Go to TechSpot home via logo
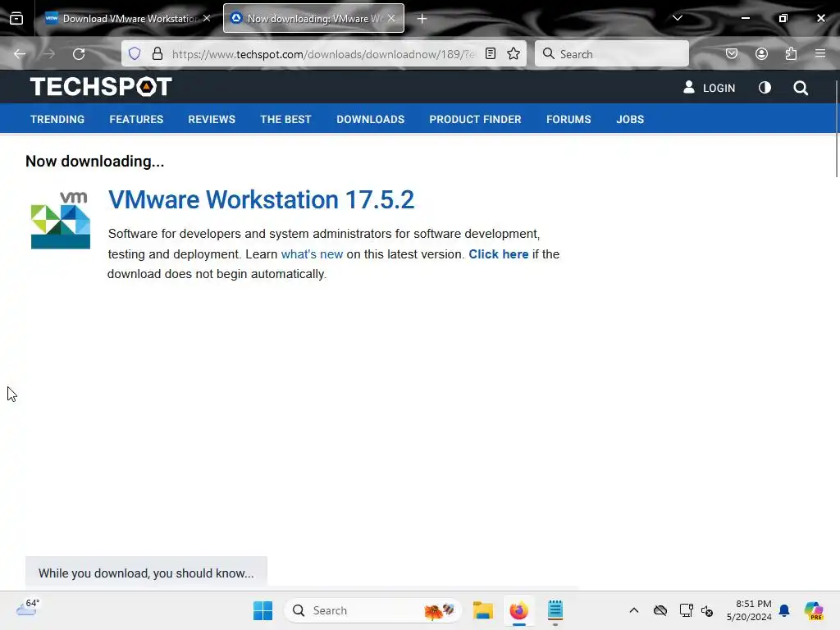Screen dimensions: 840x630 coord(101,86)
